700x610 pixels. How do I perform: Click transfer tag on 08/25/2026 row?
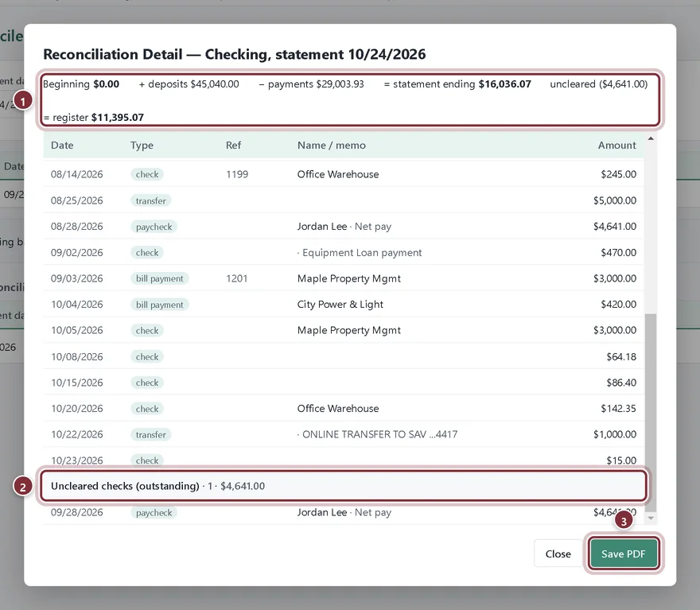click(x=151, y=200)
